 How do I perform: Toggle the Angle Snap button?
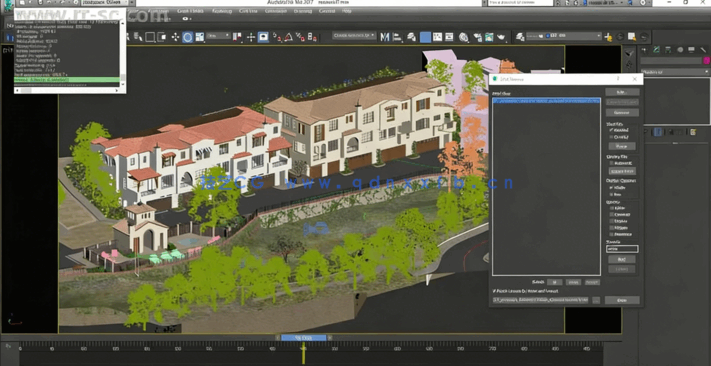click(288, 37)
